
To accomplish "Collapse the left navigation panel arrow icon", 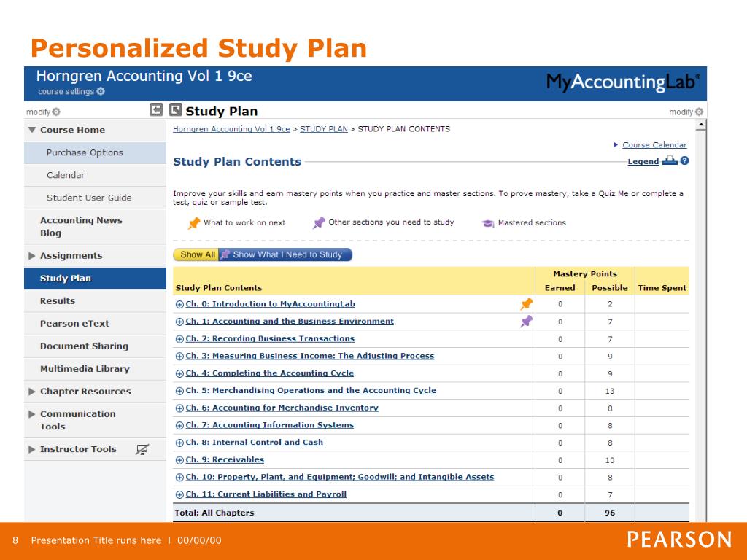I will (156, 109).
